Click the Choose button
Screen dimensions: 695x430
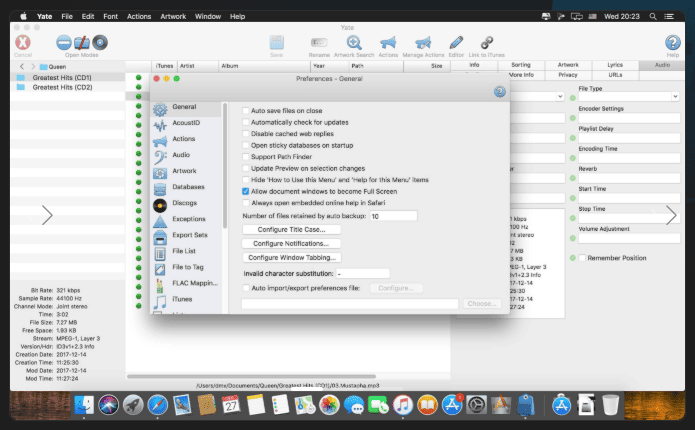pos(482,304)
